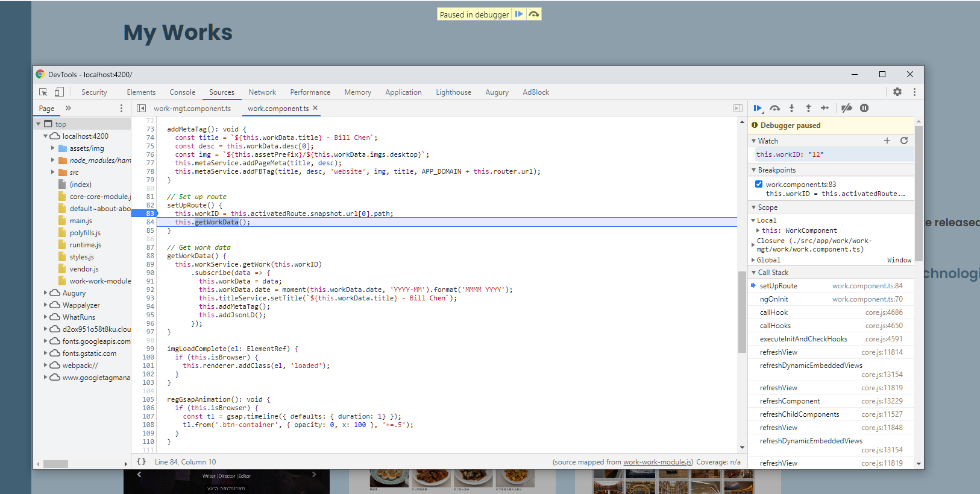Open polyfills.js in file tree

[85, 233]
